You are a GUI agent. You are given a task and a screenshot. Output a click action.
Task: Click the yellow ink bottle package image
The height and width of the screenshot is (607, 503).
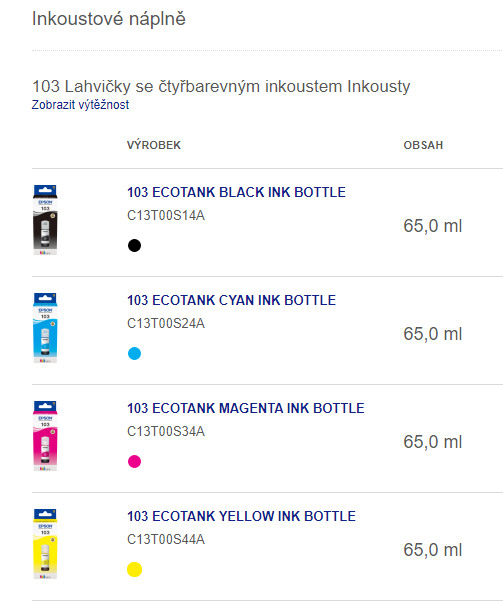click(45, 544)
